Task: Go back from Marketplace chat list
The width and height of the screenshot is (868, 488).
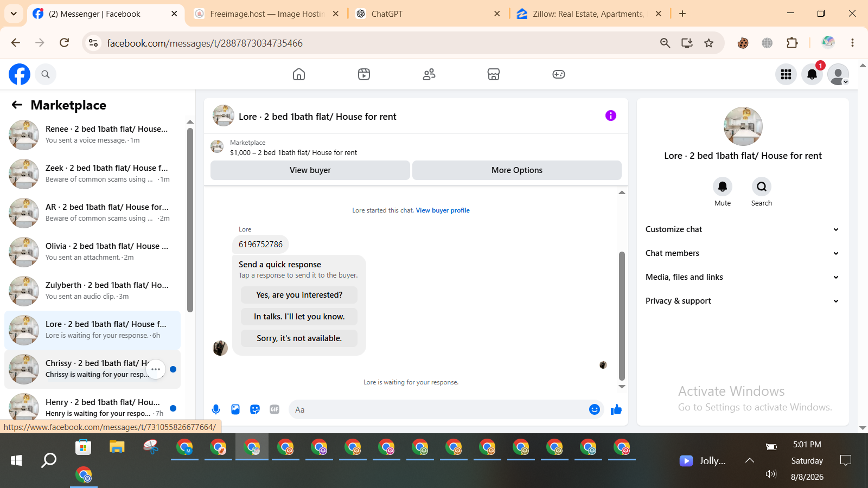Action: click(17, 105)
